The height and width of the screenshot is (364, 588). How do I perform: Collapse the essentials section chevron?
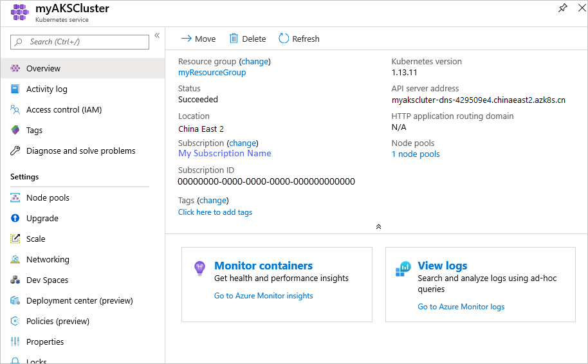(x=378, y=226)
